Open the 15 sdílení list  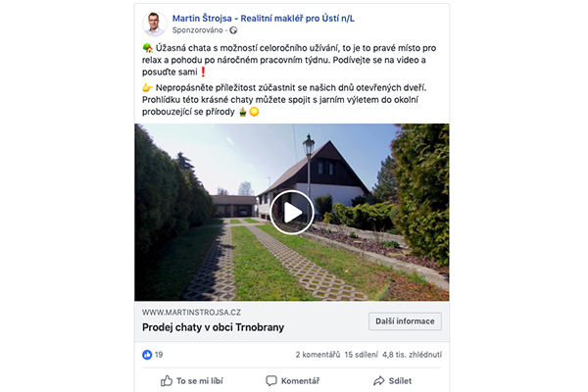coord(361,355)
